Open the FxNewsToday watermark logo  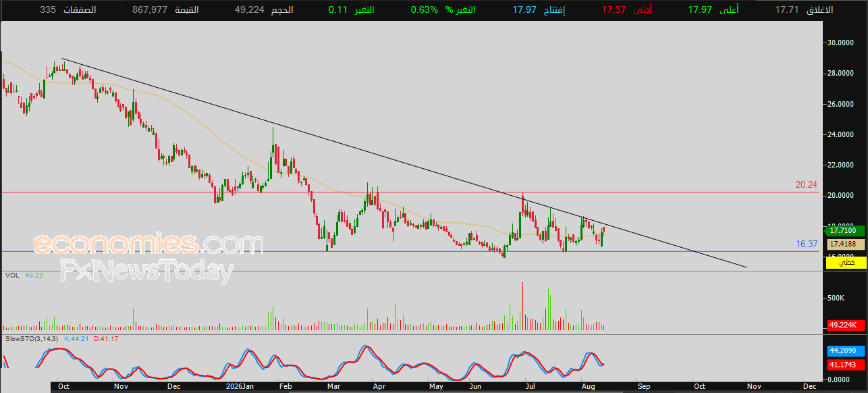coord(147,270)
